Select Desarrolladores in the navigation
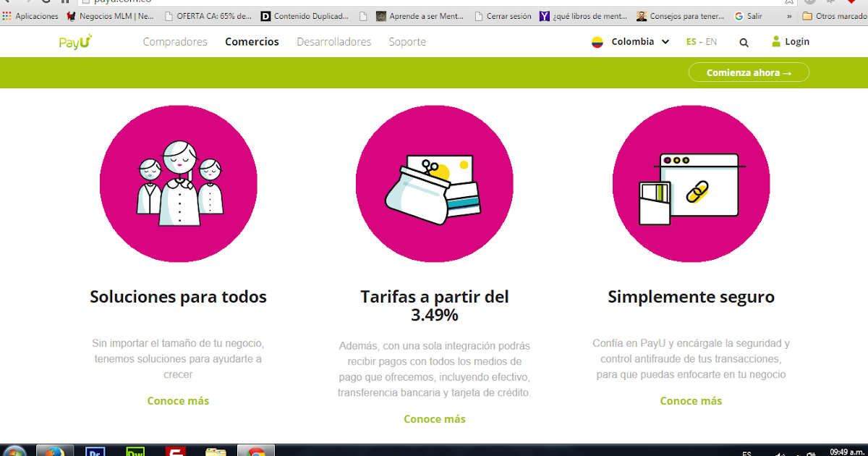The width and height of the screenshot is (868, 456). (x=333, y=41)
